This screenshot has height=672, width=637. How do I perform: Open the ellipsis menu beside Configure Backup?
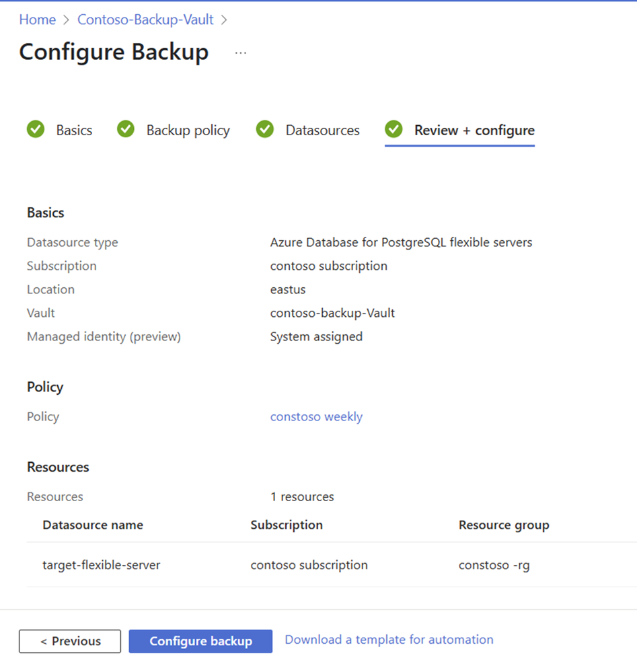(x=241, y=52)
